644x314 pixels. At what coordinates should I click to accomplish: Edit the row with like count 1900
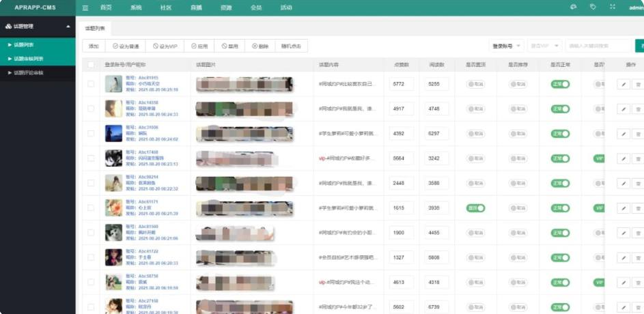point(624,233)
